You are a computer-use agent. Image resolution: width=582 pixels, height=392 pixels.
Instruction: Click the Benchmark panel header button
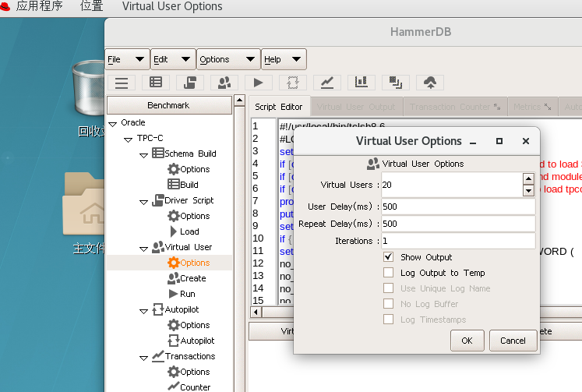point(169,105)
